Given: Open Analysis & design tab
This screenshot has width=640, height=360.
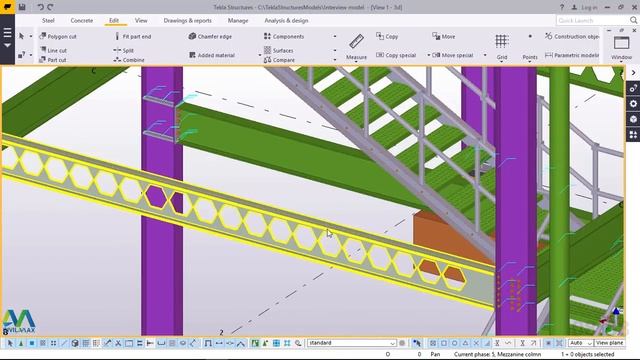Looking at the screenshot, I should coord(286,20).
